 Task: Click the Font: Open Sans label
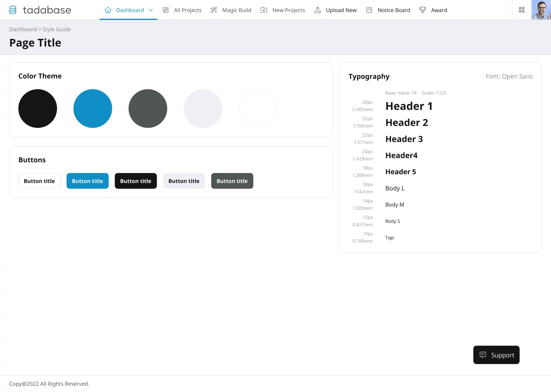click(x=509, y=77)
